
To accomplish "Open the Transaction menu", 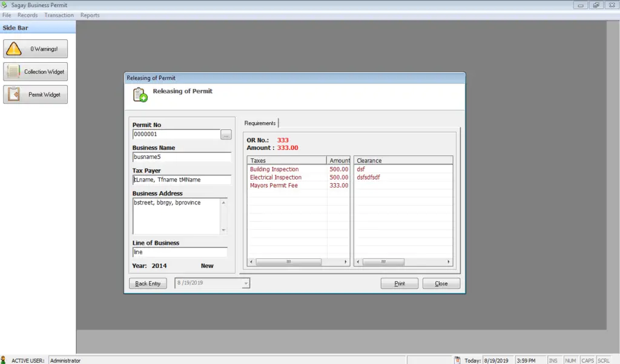I will pos(59,15).
